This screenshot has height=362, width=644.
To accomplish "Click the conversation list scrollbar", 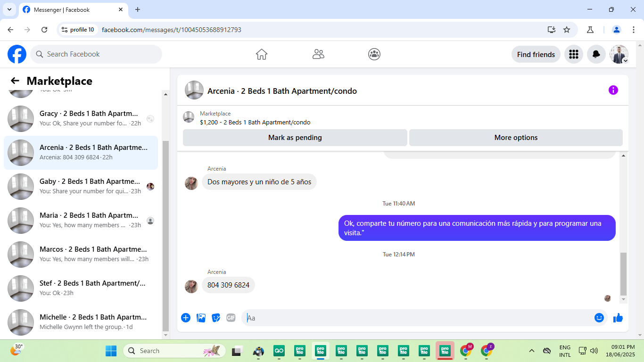I will 165,236.
